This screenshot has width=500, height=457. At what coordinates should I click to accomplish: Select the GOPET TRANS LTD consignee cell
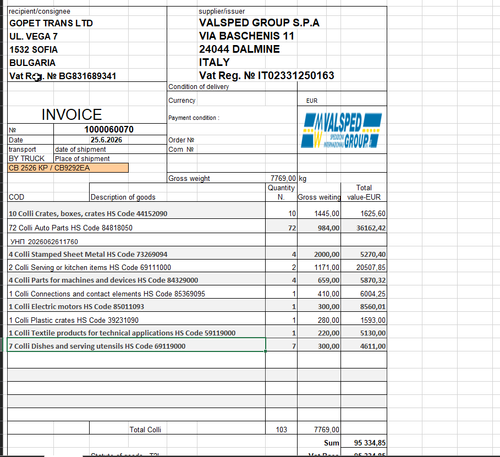pos(51,23)
